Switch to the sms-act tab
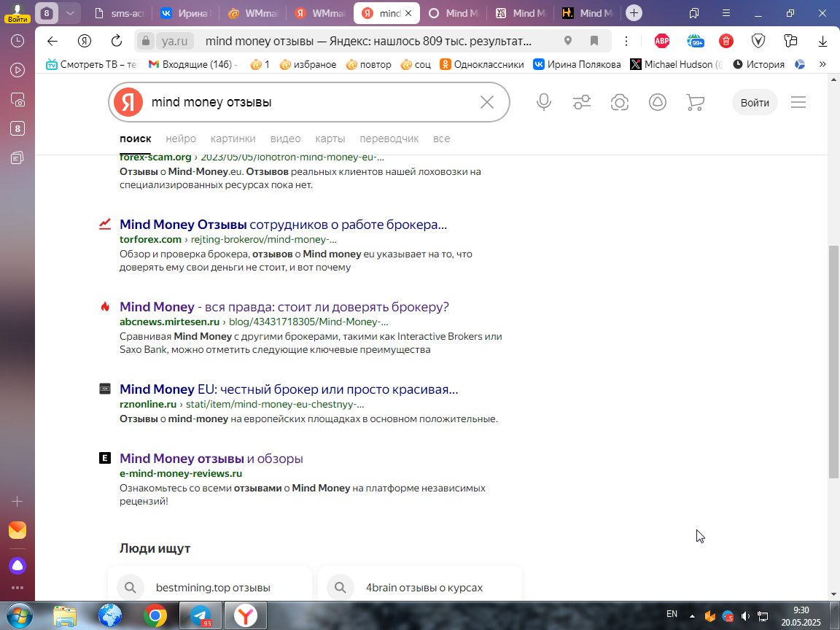 click(119, 13)
